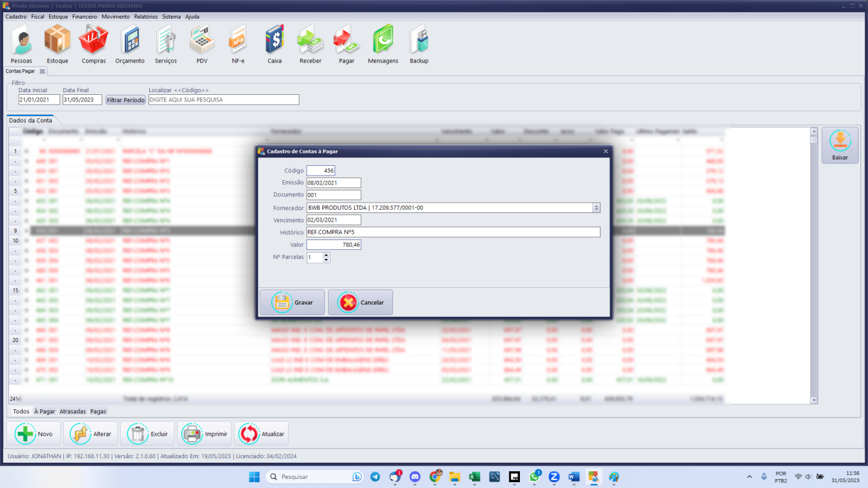Open the Pessoas module
The image size is (868, 488).
pyautogui.click(x=21, y=43)
